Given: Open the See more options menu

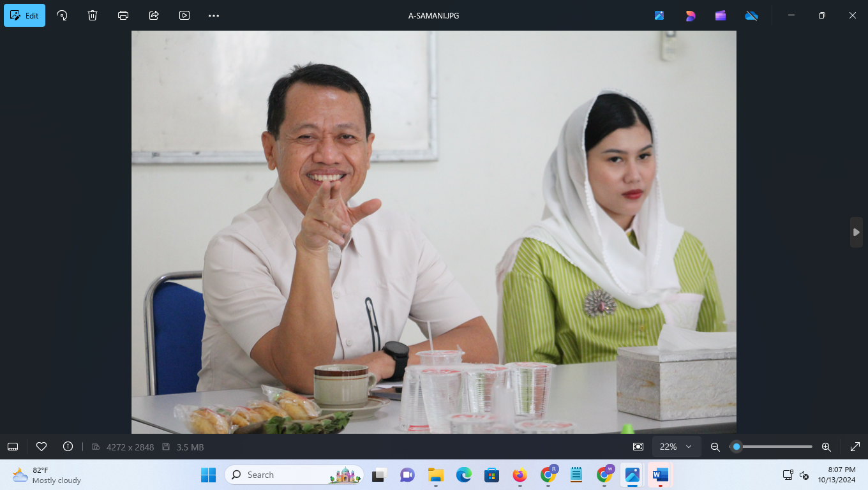Looking at the screenshot, I should click(x=213, y=15).
